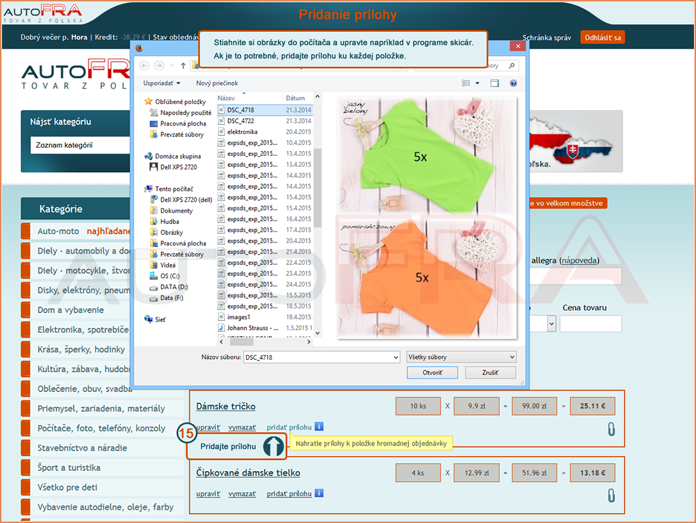Sort files by Dátum column header

296,98
